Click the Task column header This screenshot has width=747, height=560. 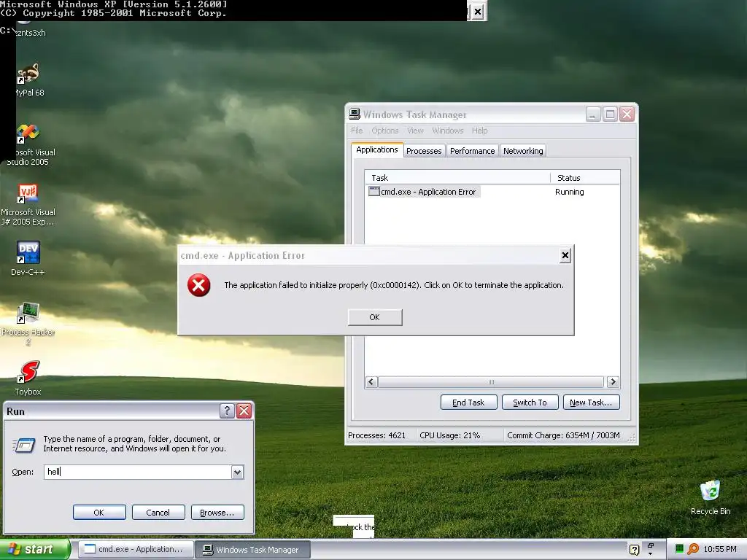pos(458,178)
